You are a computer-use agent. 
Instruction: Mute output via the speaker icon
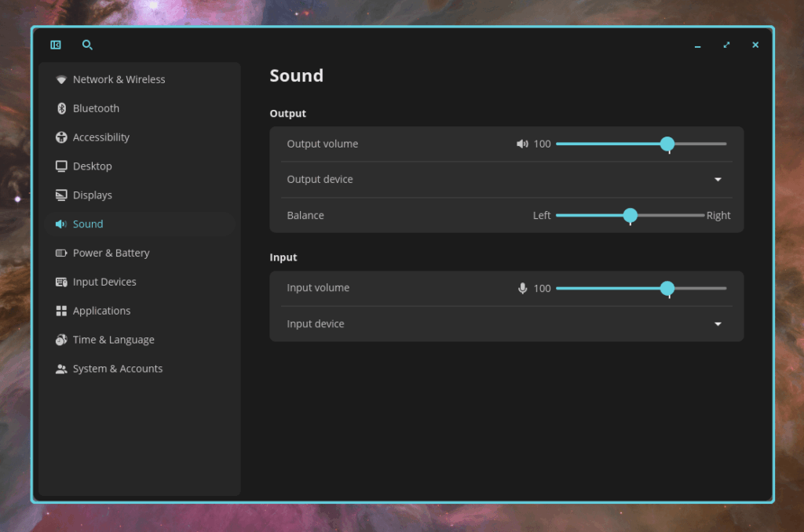click(522, 144)
